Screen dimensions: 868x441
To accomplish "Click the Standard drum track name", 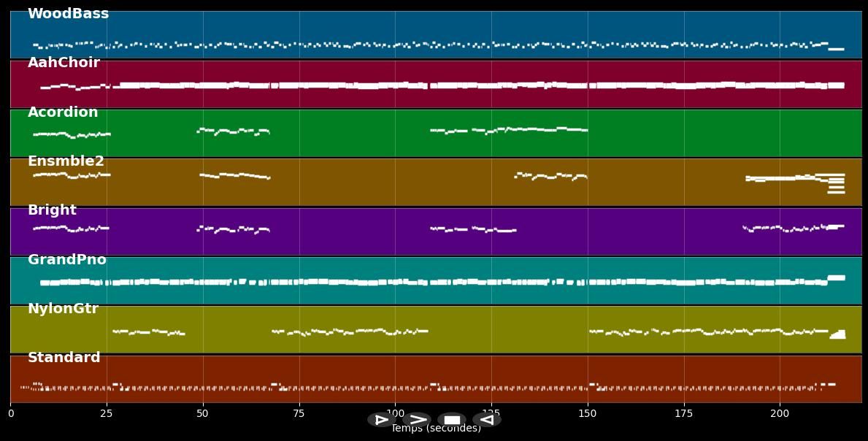I will tap(64, 358).
